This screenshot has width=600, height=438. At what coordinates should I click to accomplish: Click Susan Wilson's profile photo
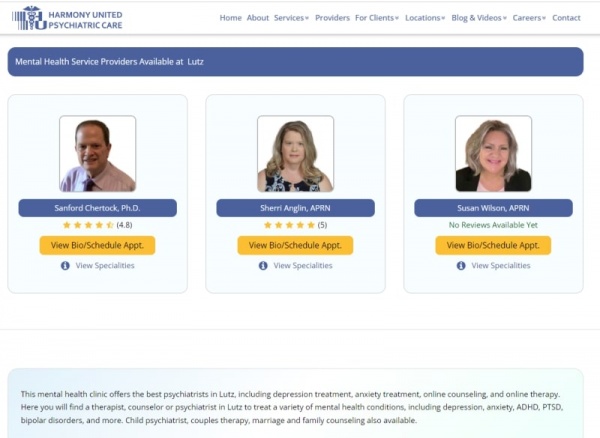coord(493,153)
